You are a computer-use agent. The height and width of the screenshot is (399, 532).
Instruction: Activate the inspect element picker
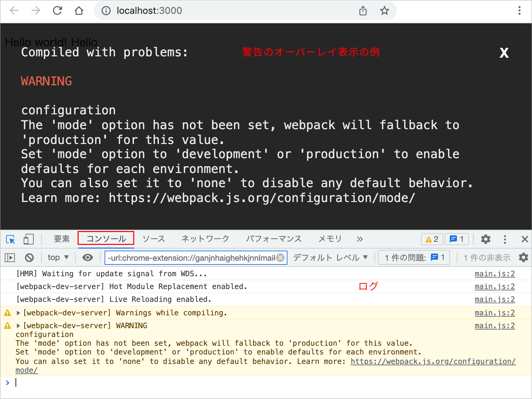pyautogui.click(x=10, y=239)
